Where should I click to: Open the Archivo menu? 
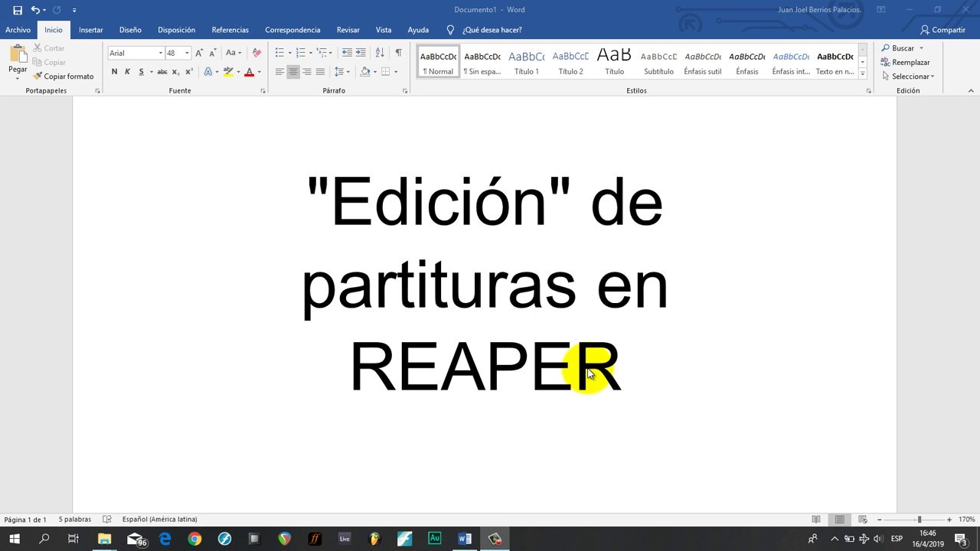tap(18, 30)
